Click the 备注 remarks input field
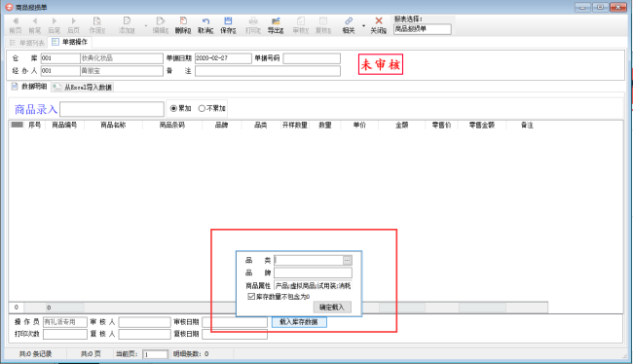 (x=268, y=71)
